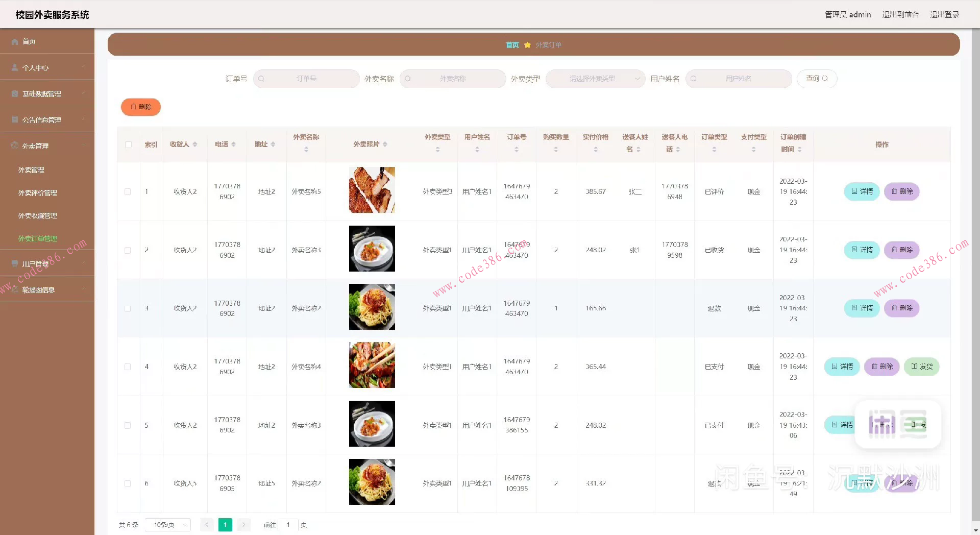Click the 前往 page jump input box
980x535 pixels.
click(x=288, y=525)
